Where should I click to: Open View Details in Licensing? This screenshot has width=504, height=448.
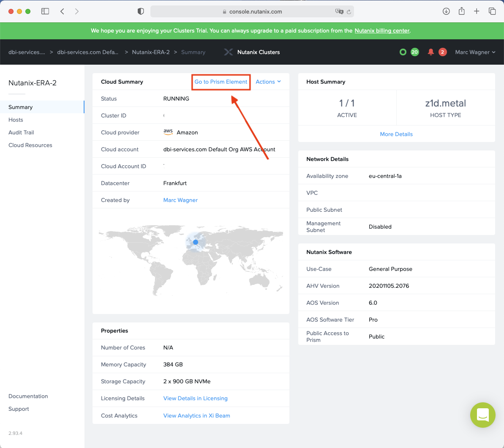196,398
